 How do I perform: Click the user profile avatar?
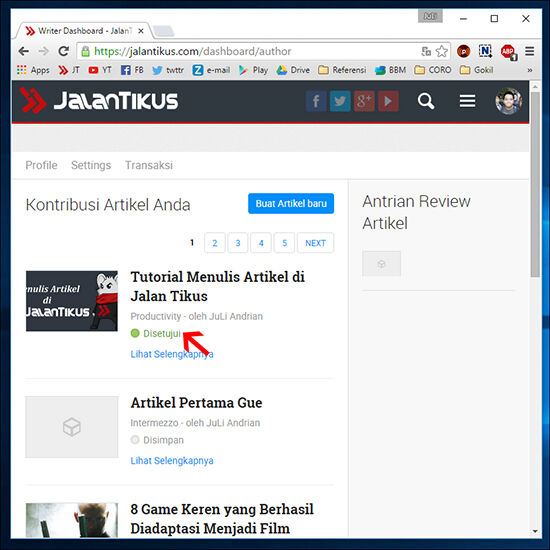click(508, 101)
